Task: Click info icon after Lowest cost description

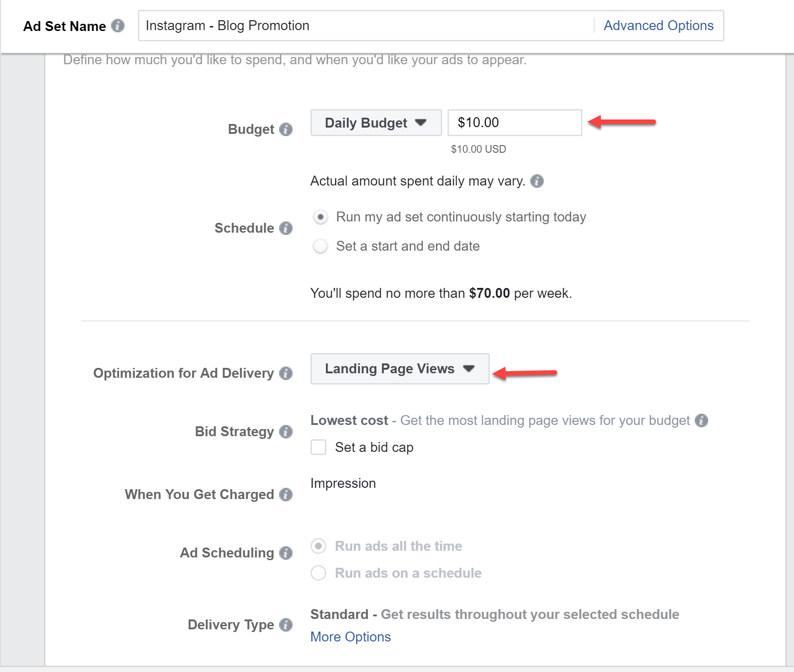Action: [x=701, y=420]
